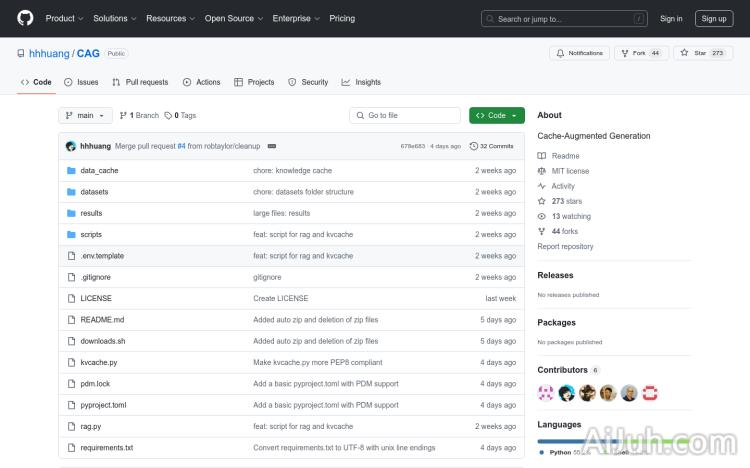Expand the Product menu
The height and width of the screenshot is (468, 750).
(x=64, y=18)
